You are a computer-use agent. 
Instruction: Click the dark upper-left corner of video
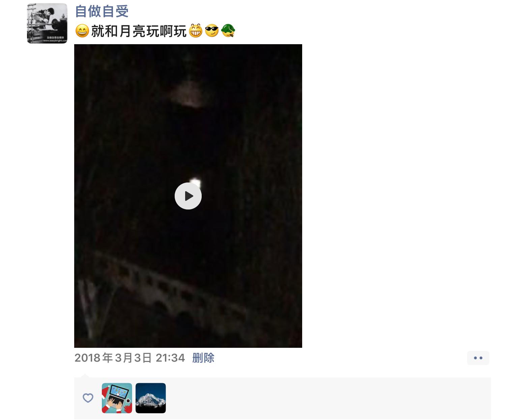[x=91, y=61]
